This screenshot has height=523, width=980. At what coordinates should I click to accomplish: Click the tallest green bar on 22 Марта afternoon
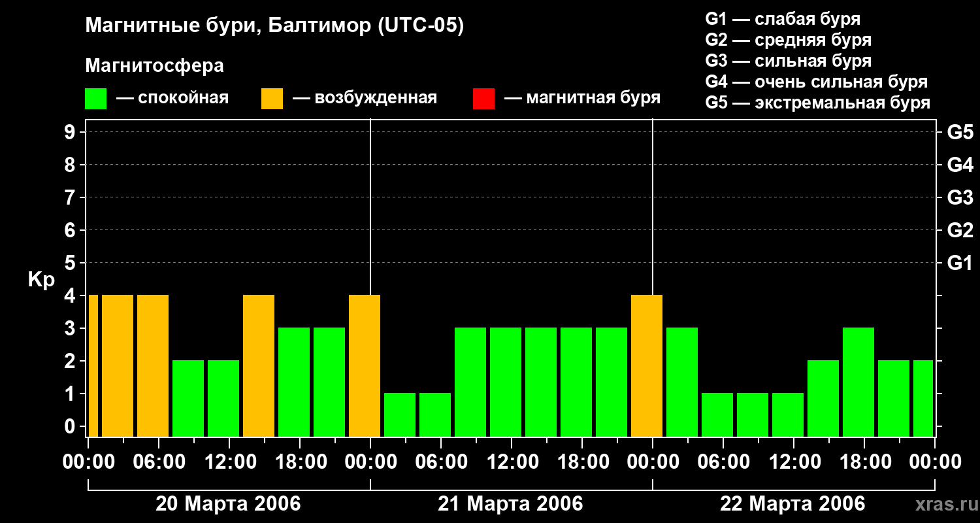tap(858, 381)
